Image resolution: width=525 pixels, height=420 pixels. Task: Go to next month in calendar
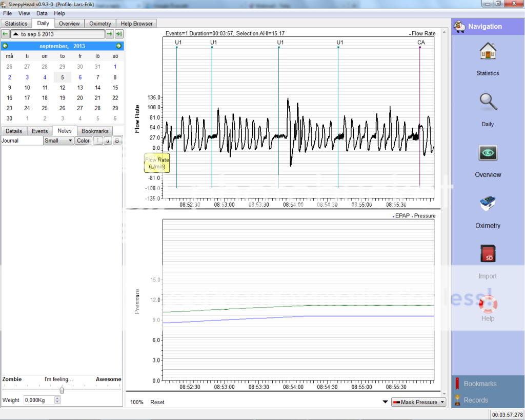coord(119,46)
